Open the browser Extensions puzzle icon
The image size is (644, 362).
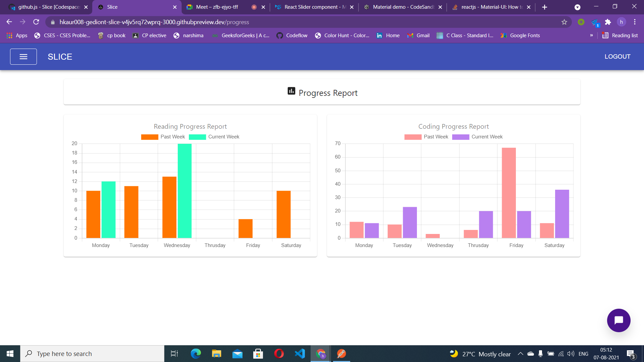click(608, 22)
